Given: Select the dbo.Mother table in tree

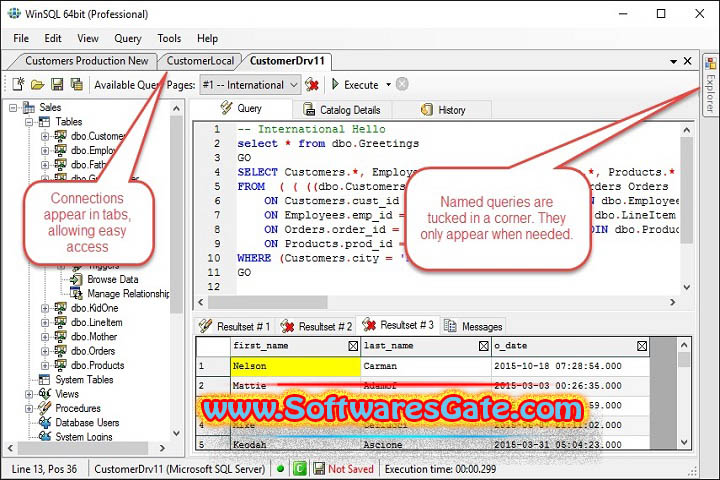Looking at the screenshot, I should click(94, 337).
